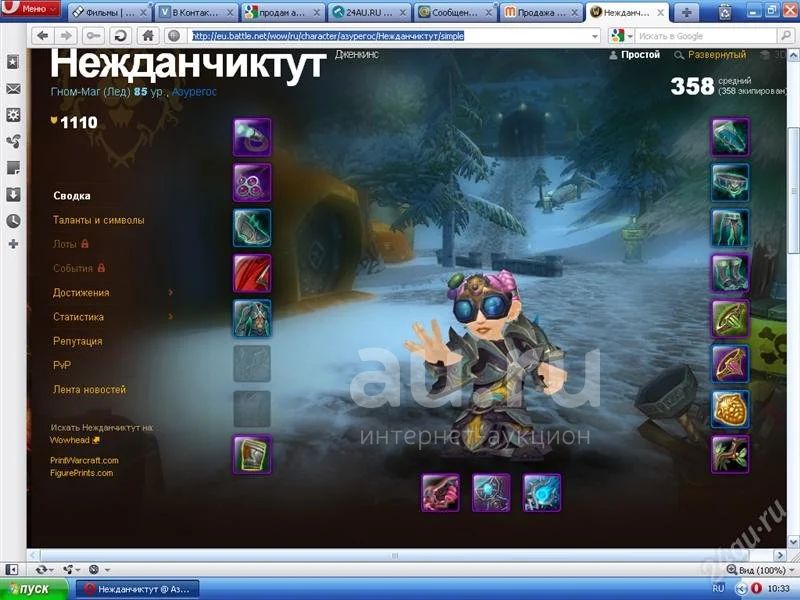
Task: Open a new tab with plus button
Action: (686, 13)
